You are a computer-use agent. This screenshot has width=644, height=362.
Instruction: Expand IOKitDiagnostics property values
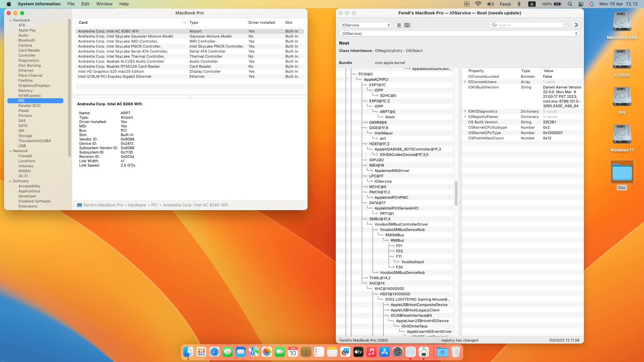(x=465, y=111)
